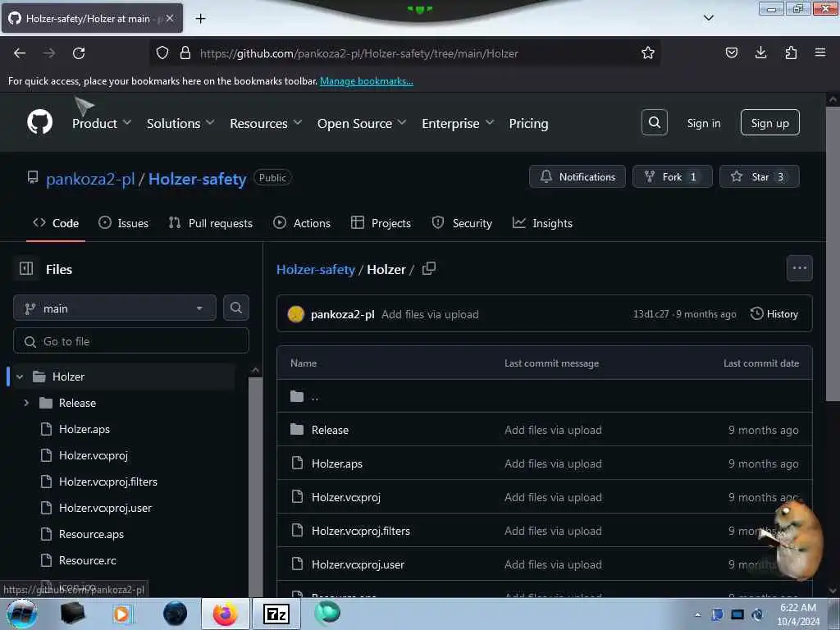Collapse the Holzer folder in tree

(x=20, y=377)
